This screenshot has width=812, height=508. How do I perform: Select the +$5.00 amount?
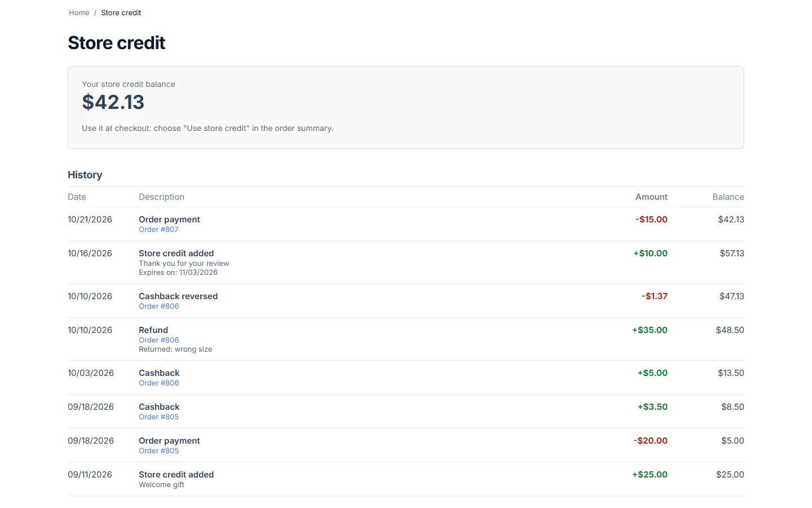(x=652, y=373)
